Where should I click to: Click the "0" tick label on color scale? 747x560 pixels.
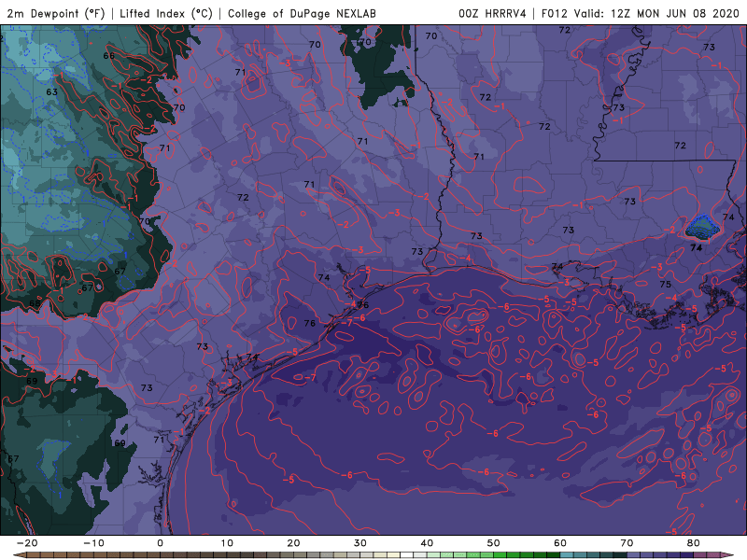(x=160, y=543)
